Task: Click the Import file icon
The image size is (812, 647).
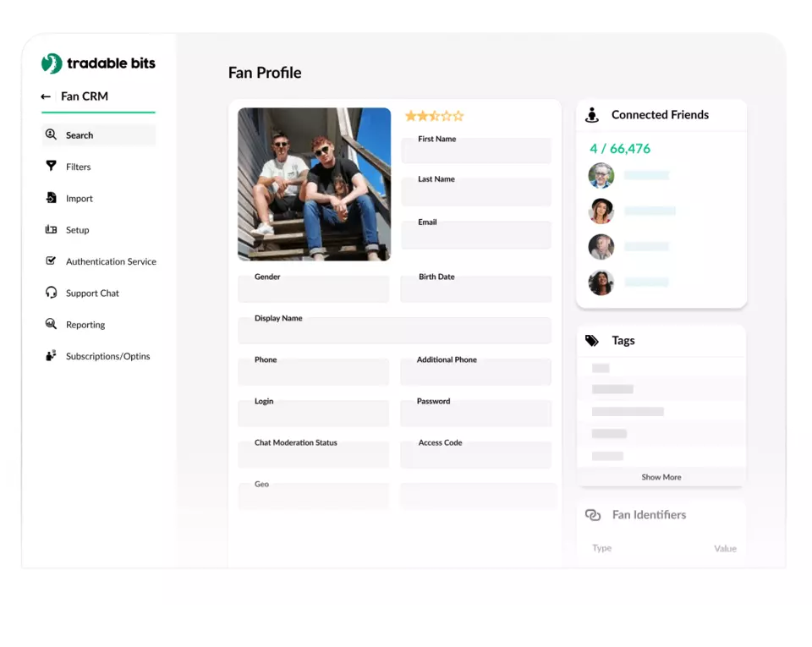Action: (51, 198)
